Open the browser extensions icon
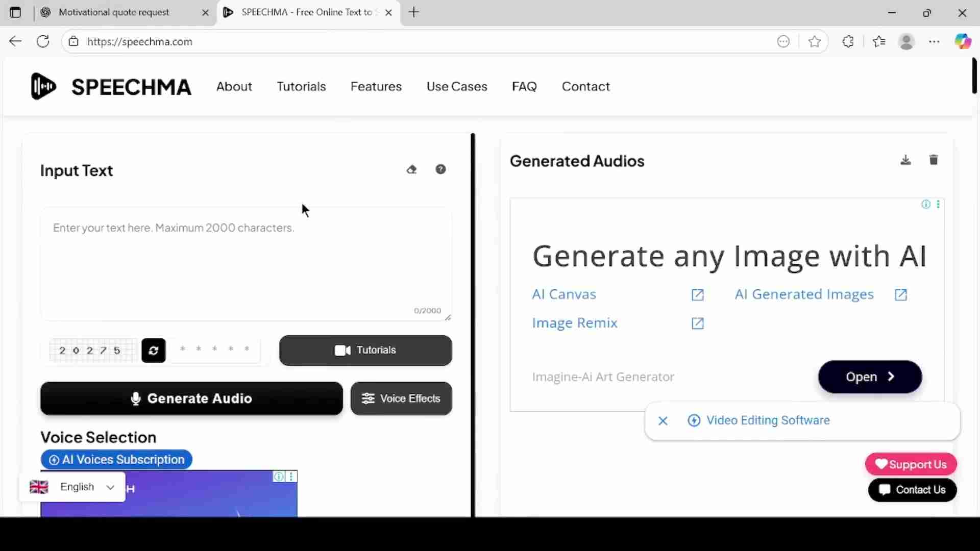The height and width of the screenshot is (551, 980). click(848, 41)
